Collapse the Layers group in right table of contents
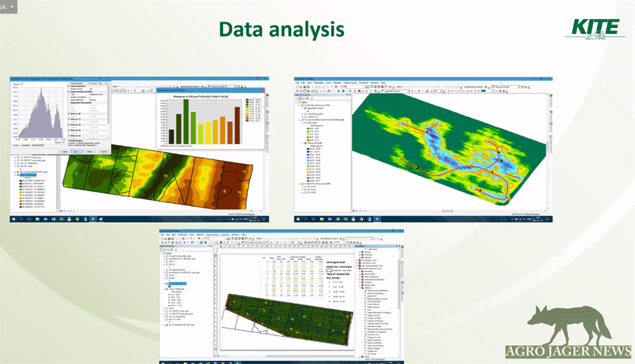 pos(298,103)
